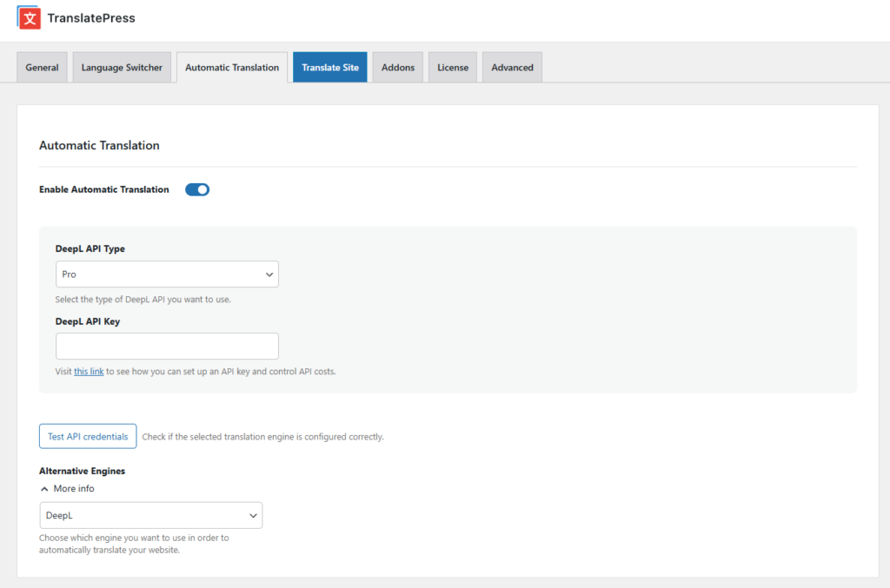Open the General tab
890x588 pixels.
[x=42, y=68]
